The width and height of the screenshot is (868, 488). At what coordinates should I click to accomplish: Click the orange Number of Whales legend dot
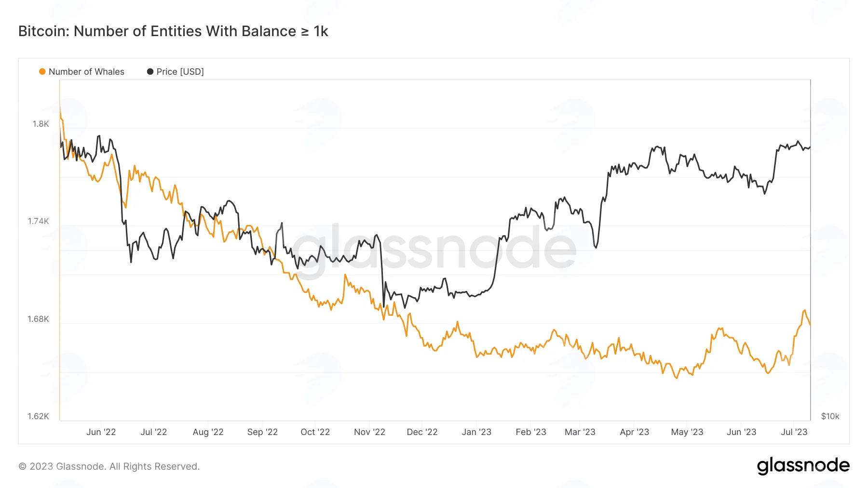(x=42, y=72)
